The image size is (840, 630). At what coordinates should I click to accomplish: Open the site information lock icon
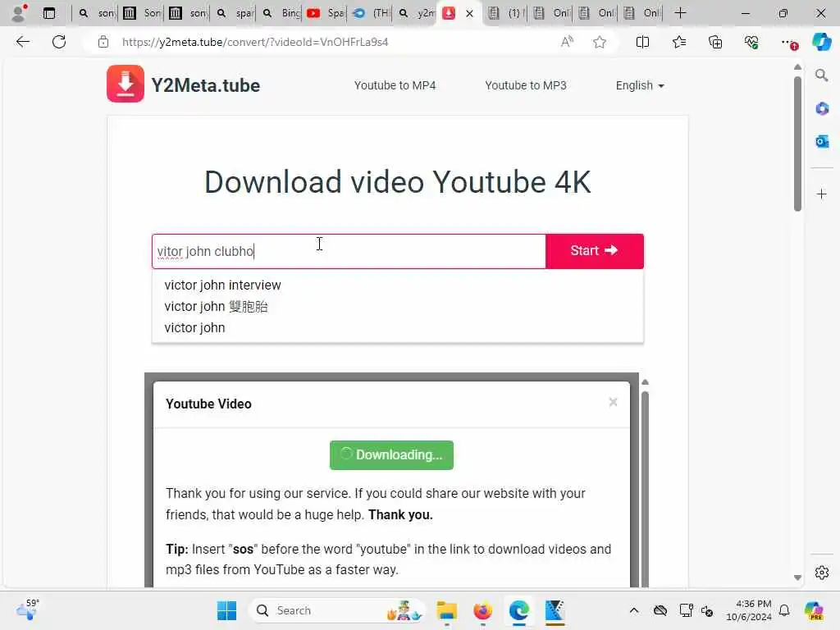coord(103,42)
